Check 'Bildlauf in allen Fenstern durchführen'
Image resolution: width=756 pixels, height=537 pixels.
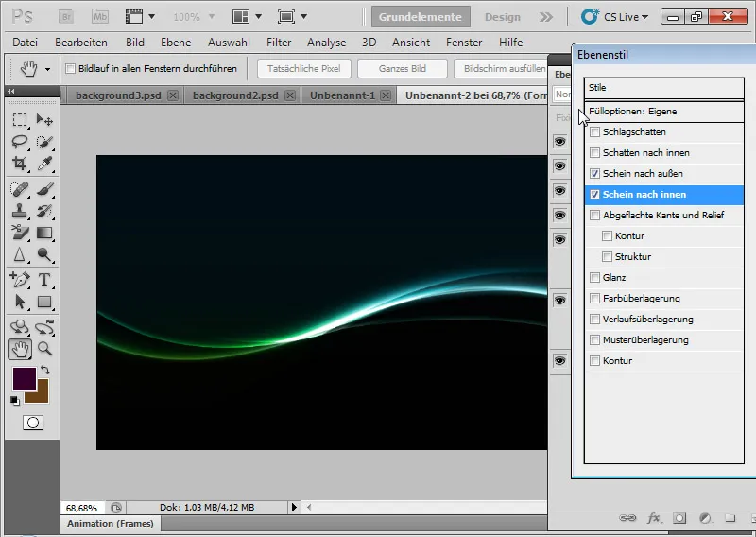pos(70,69)
